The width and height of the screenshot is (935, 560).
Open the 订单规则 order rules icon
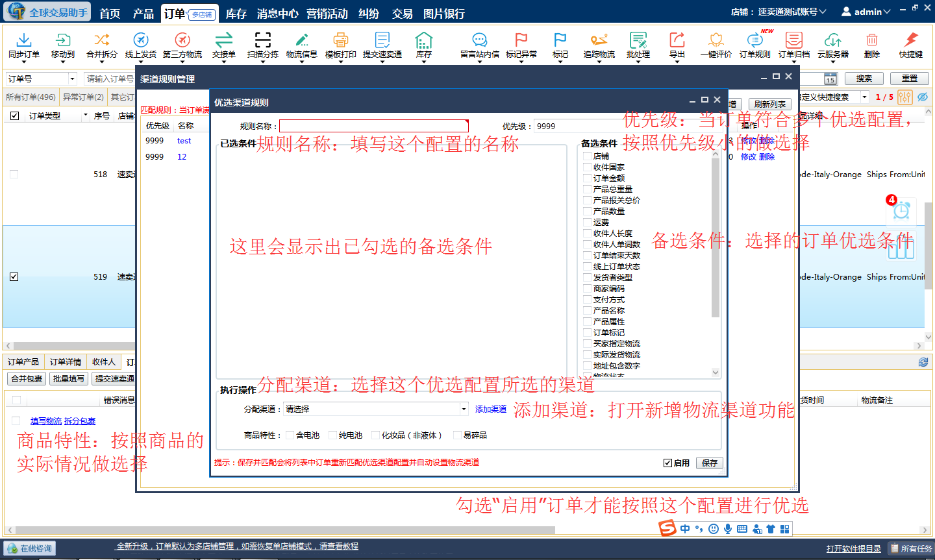pos(755,40)
